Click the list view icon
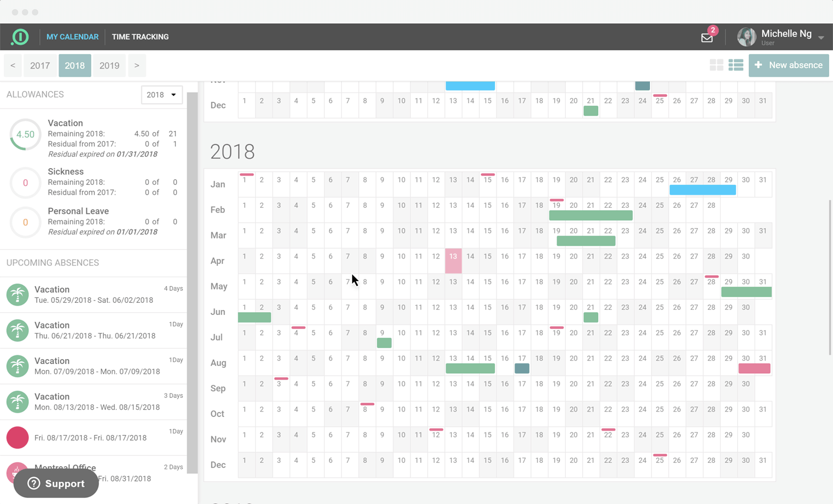The width and height of the screenshot is (833, 504). 736,65
